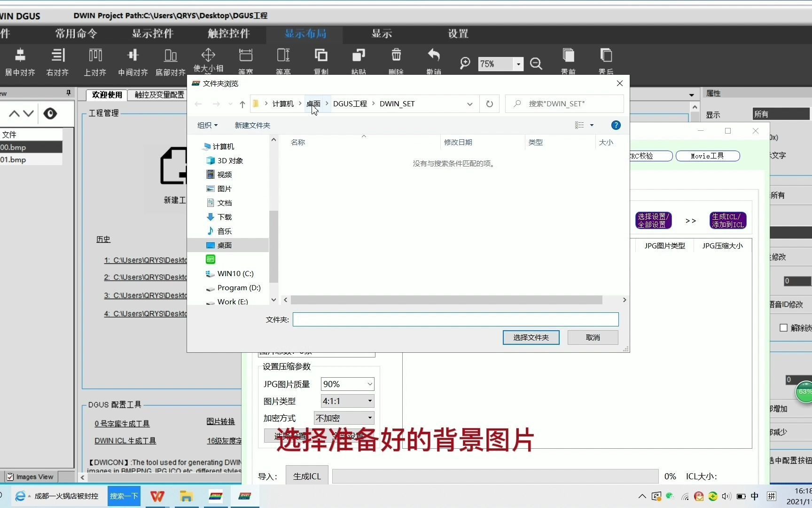Image resolution: width=812 pixels, height=508 pixels.
Task: Click the green 63% progress indicator
Action: click(x=804, y=392)
